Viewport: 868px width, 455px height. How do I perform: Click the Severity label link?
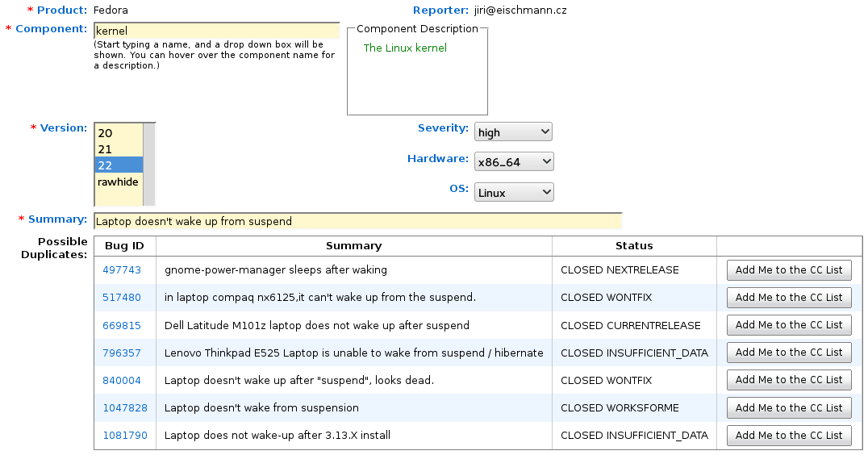coord(443,128)
